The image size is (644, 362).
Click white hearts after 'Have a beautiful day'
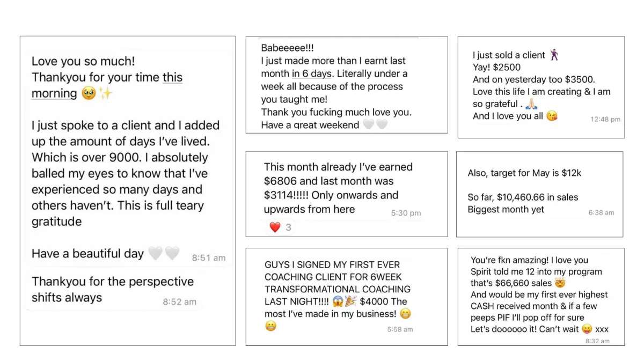[x=164, y=254]
